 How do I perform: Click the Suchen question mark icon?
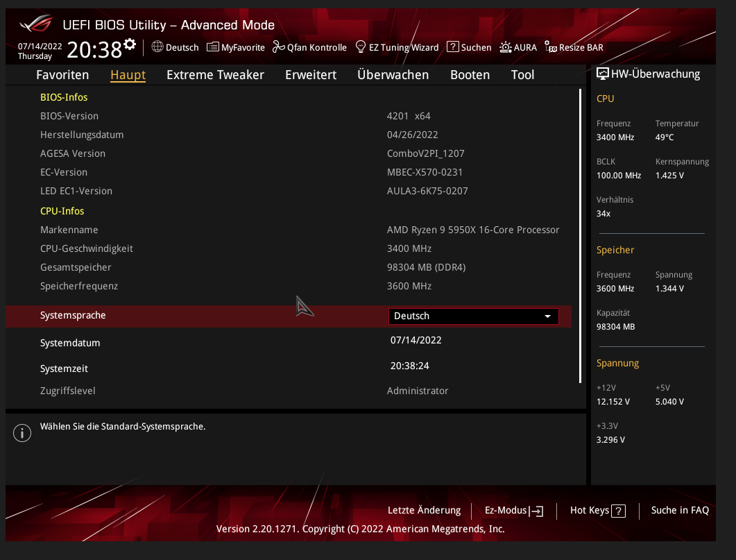452,47
